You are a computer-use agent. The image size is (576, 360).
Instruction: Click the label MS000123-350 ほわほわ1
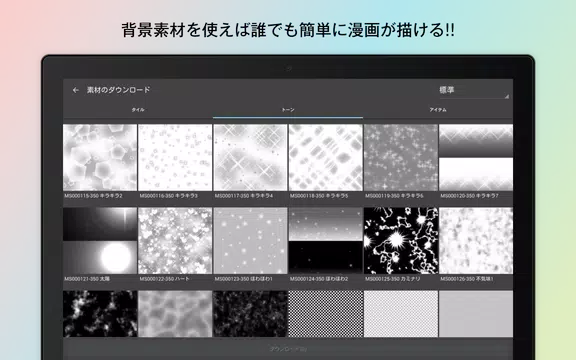click(x=244, y=279)
